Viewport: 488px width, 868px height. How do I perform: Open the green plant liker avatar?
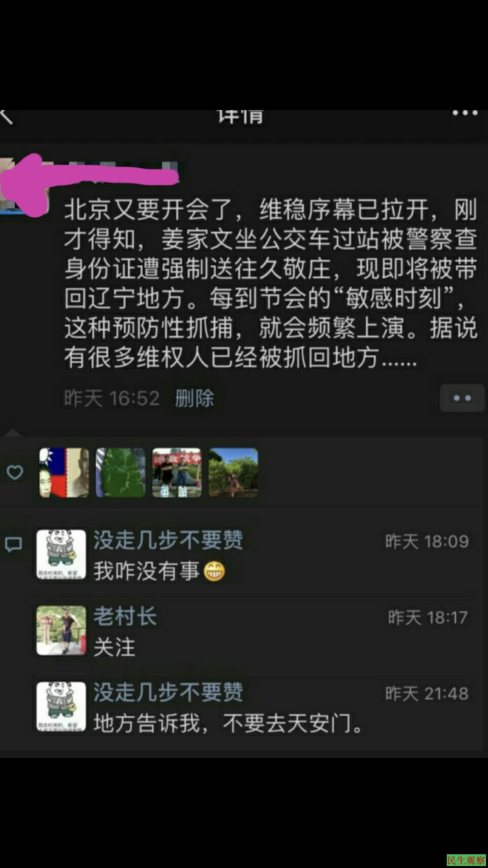[x=121, y=473]
